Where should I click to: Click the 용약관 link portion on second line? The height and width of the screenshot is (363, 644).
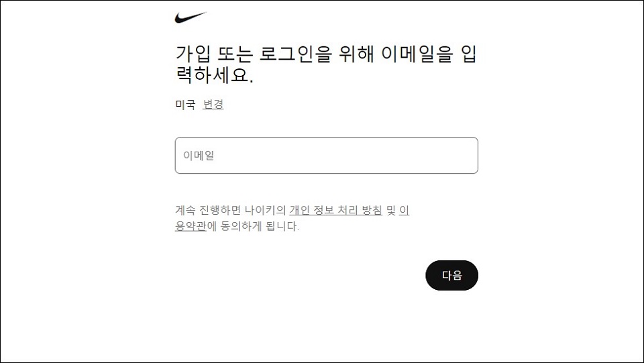tap(191, 226)
